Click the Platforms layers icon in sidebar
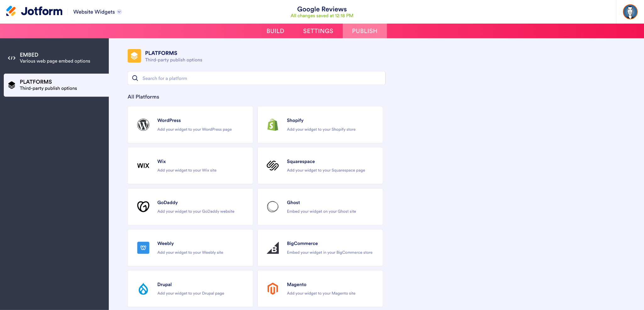The height and width of the screenshot is (310, 644). (x=12, y=85)
